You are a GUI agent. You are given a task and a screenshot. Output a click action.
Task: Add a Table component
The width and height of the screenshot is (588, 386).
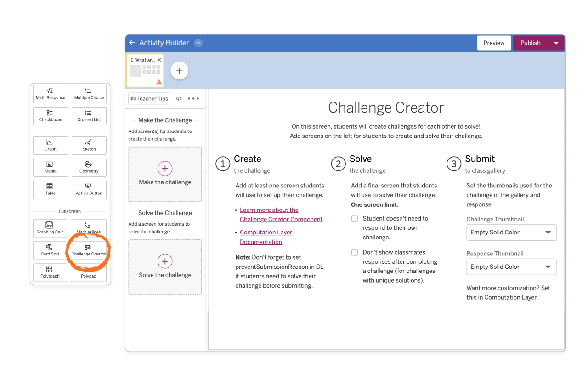coord(50,189)
